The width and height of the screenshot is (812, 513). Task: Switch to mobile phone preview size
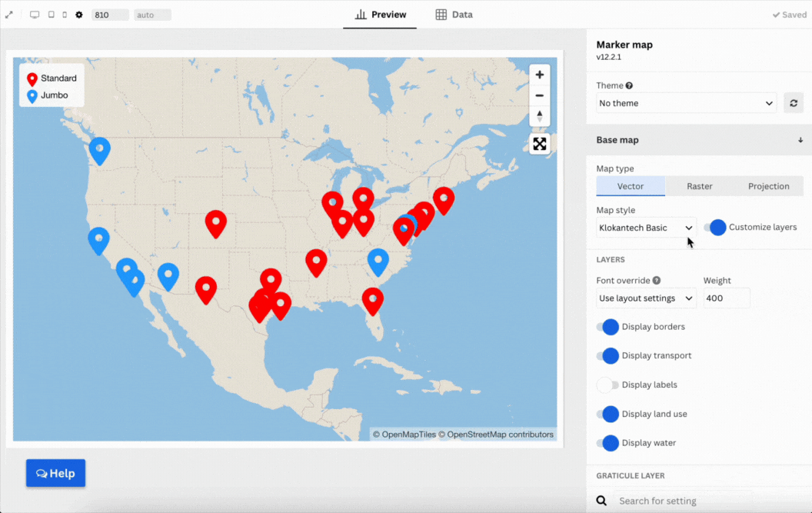click(65, 15)
